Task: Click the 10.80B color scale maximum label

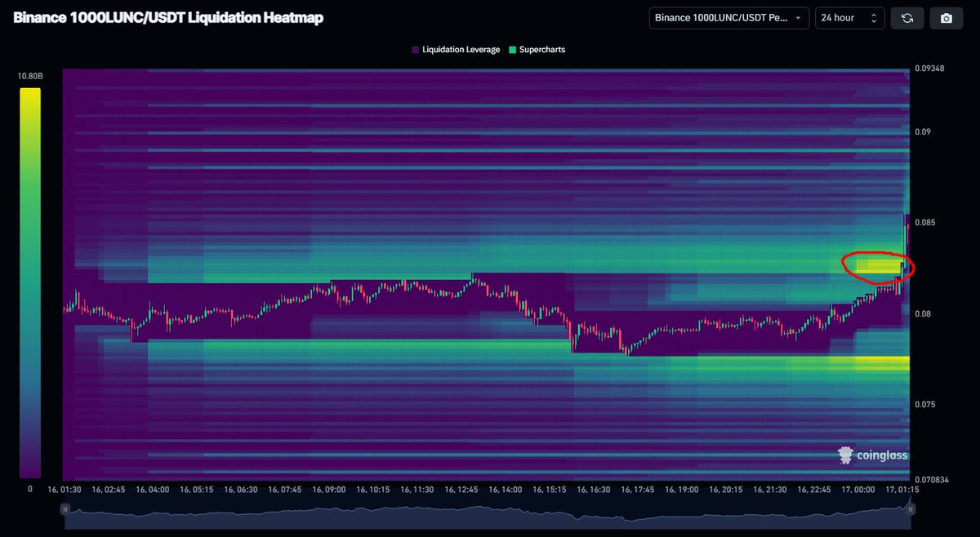Action: click(x=29, y=77)
